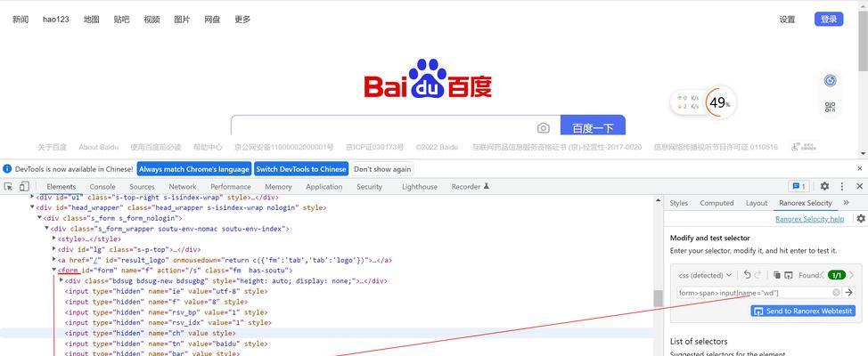Expand the <style> node
Image resolution: width=868 pixels, height=356 pixels.
pos(53,239)
